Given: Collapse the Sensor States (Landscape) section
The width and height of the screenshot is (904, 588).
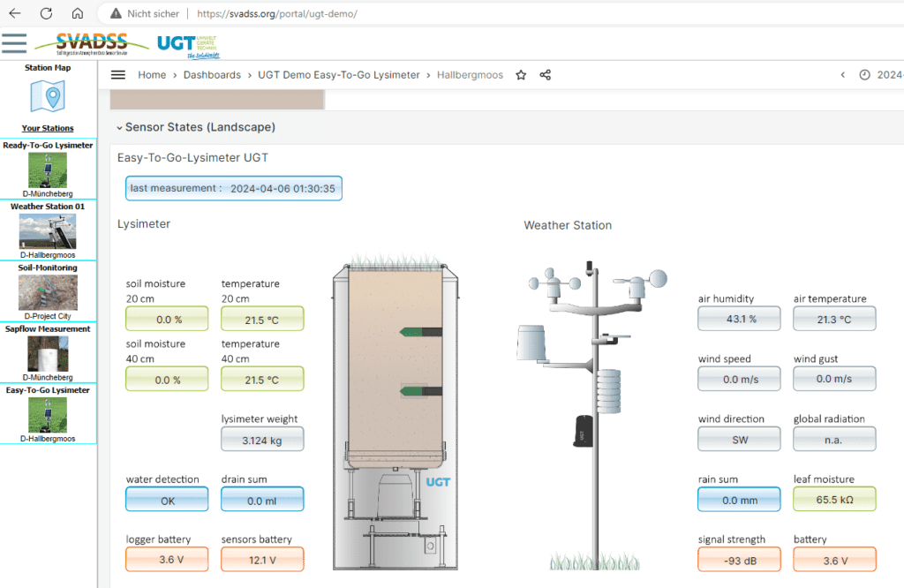Looking at the screenshot, I should tap(119, 127).
